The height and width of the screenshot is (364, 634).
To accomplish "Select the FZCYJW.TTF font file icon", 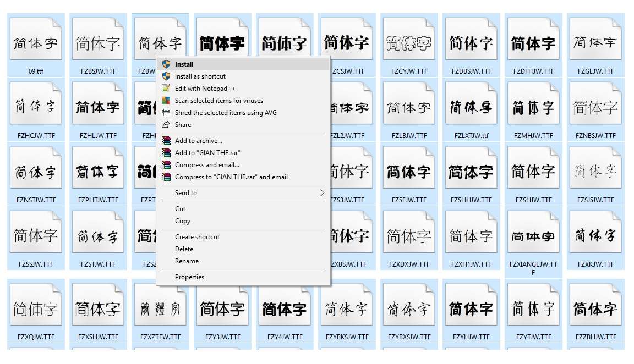I will [x=409, y=39].
